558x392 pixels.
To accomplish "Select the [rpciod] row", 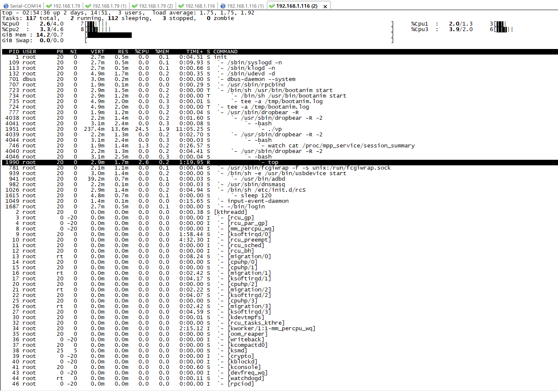I will coord(279,384).
